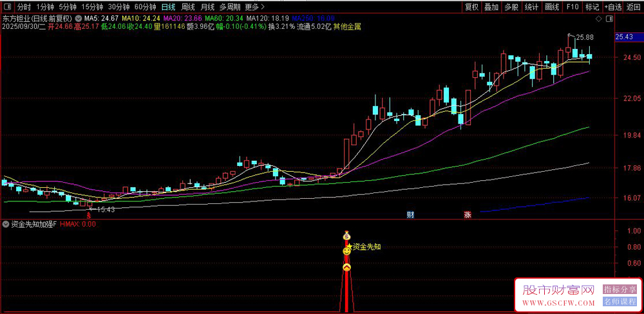Click the 标记 mark button
This screenshot has width=644, height=314.
[x=592, y=6]
